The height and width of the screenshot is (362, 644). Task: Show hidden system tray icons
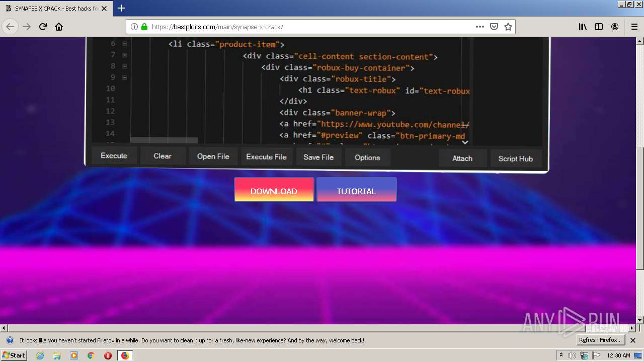click(x=561, y=355)
